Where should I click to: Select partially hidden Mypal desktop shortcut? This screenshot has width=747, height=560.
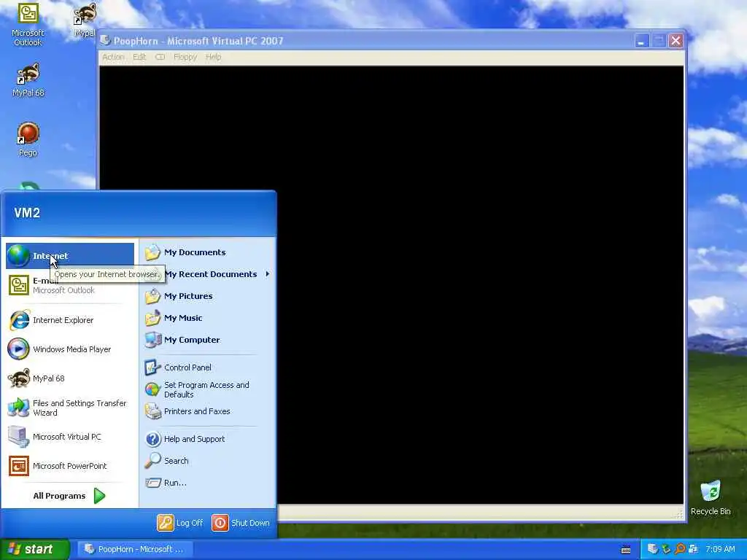[x=85, y=20]
